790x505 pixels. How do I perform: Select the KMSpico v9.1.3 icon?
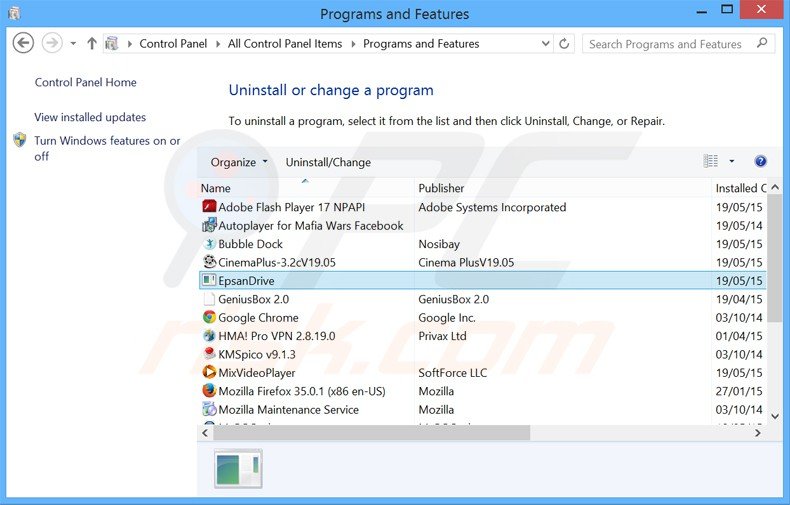209,354
